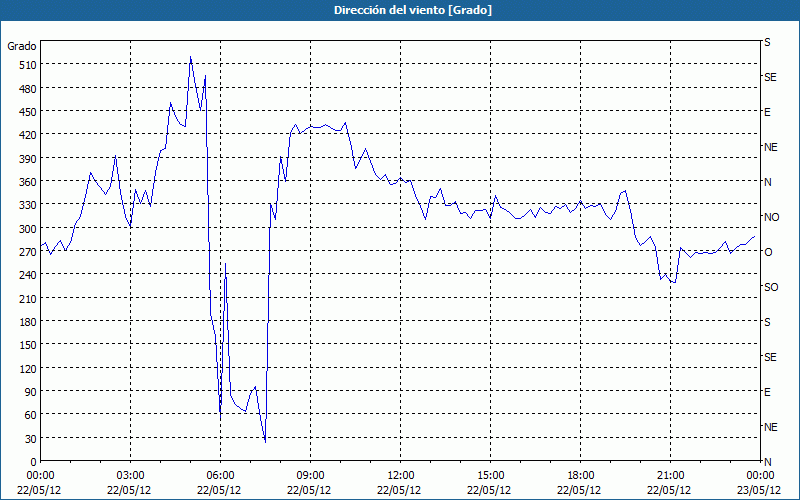The image size is (800, 500).
Task: Click the SE compass label beside 480
Action: (770, 77)
